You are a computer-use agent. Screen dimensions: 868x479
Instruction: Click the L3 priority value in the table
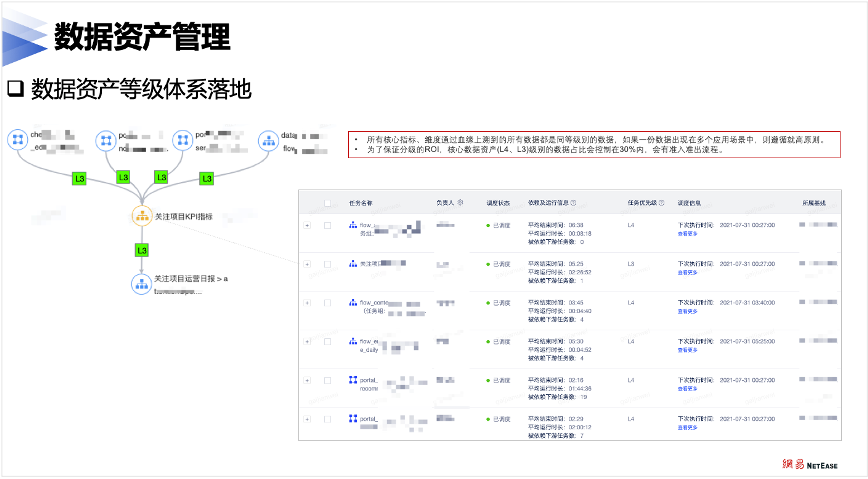coord(631,264)
